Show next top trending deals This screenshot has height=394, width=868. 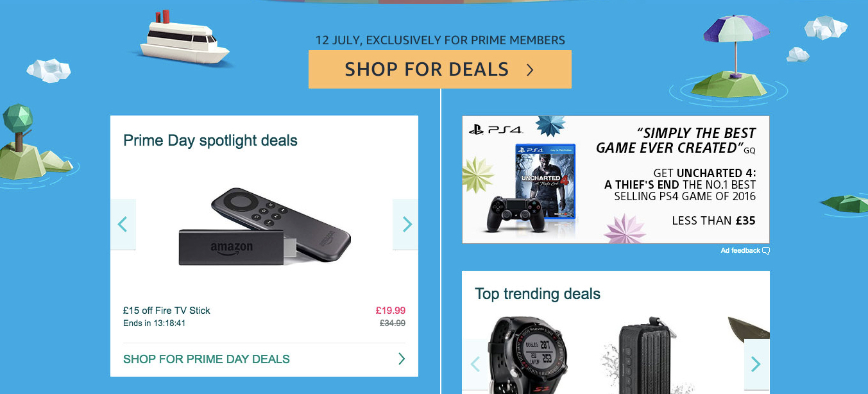point(757,364)
